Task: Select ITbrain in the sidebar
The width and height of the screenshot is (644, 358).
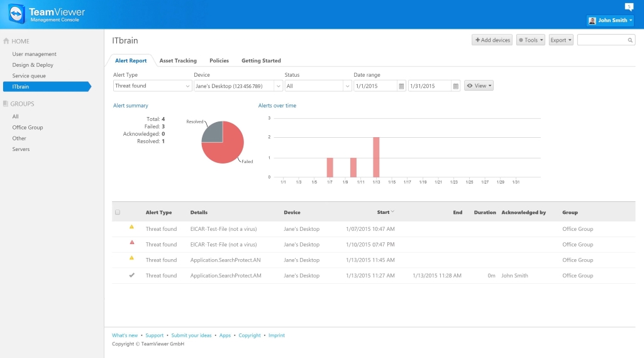Action: pyautogui.click(x=47, y=86)
